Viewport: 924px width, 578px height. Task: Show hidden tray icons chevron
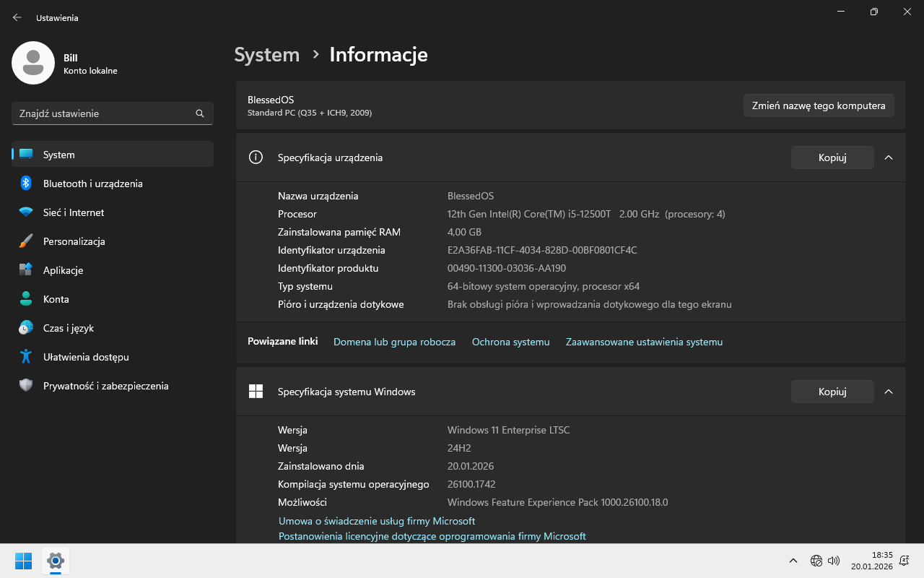[x=793, y=561]
